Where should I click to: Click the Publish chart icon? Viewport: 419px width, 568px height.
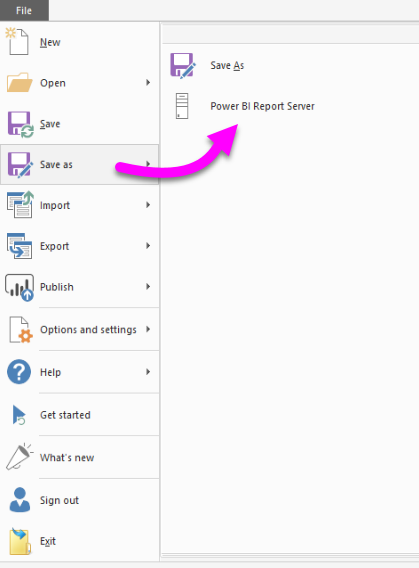click(20, 288)
